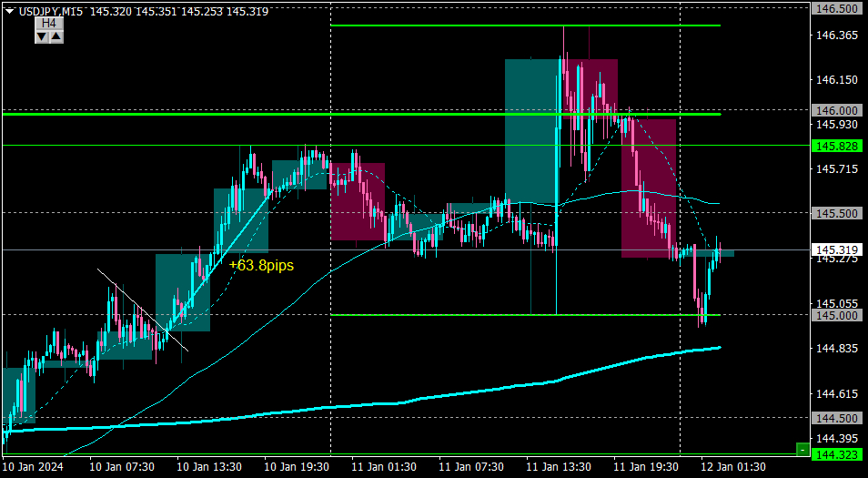Click the 145.828 green price label

837,147
